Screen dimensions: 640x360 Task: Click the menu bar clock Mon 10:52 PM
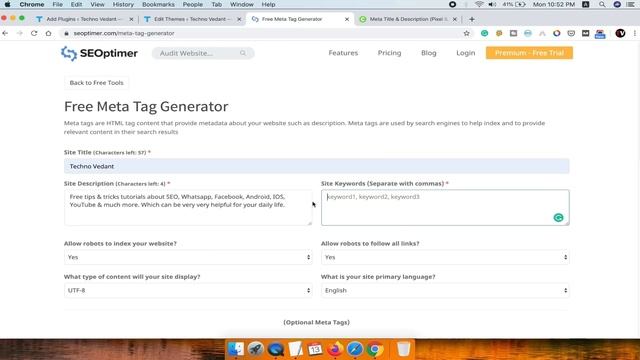[554, 4]
